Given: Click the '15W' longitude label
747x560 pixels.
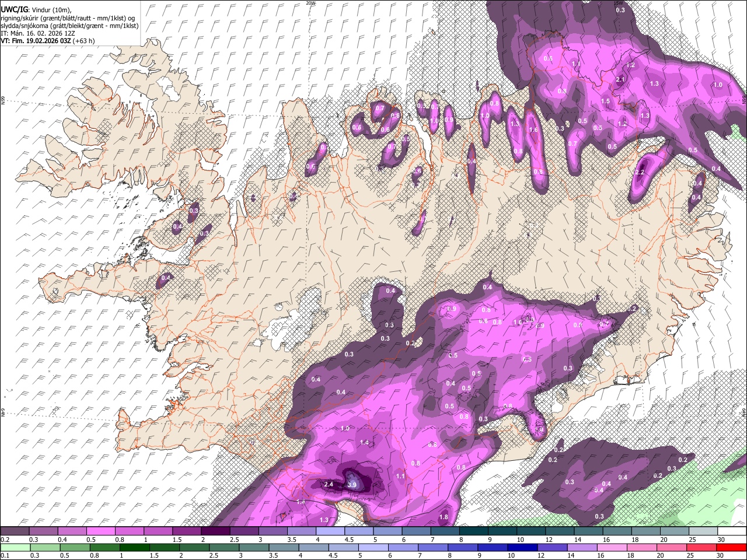Looking at the screenshot, I should point(618,3).
